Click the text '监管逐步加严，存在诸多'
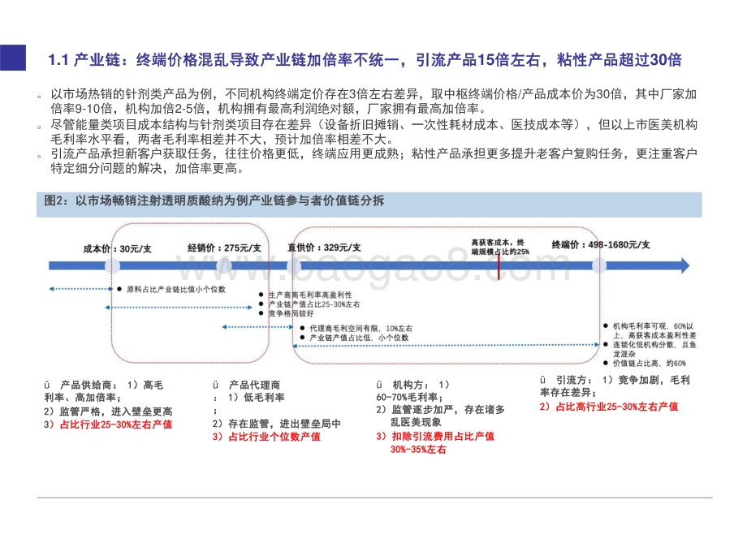The image size is (747, 560). coord(448,410)
